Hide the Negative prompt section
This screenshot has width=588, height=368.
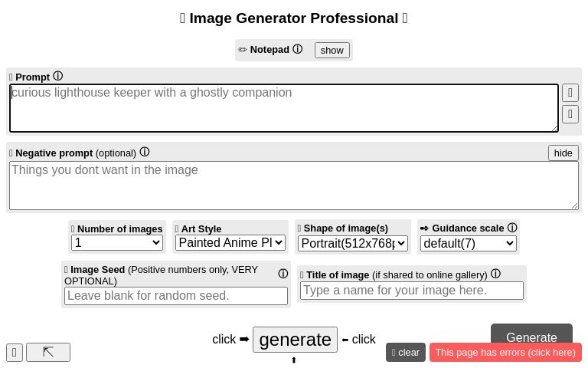click(x=563, y=153)
